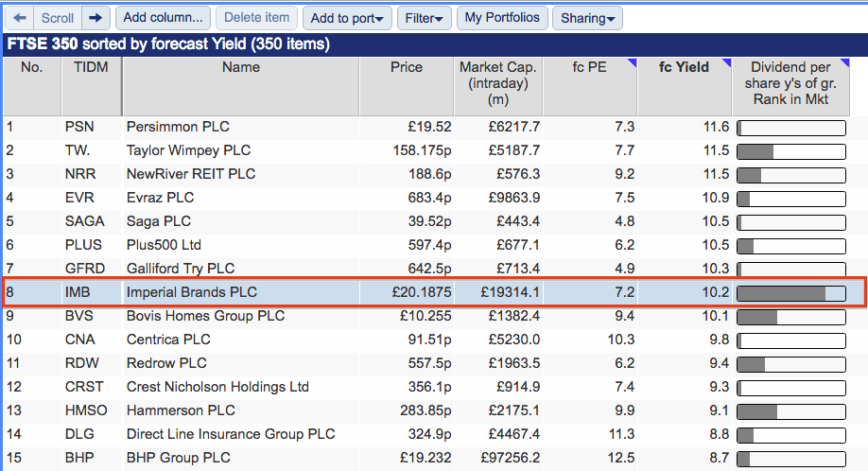
Task: Select Direct Line Insurance Group PLC
Action: (231, 434)
